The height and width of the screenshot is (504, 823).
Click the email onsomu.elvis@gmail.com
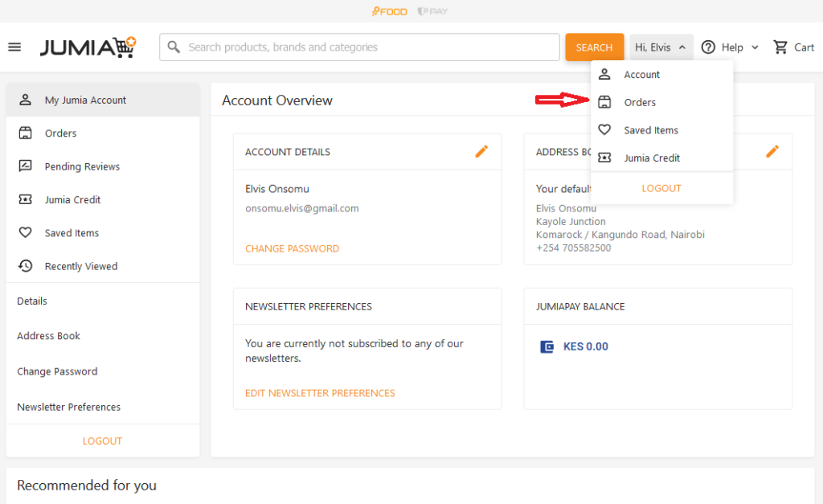click(302, 208)
